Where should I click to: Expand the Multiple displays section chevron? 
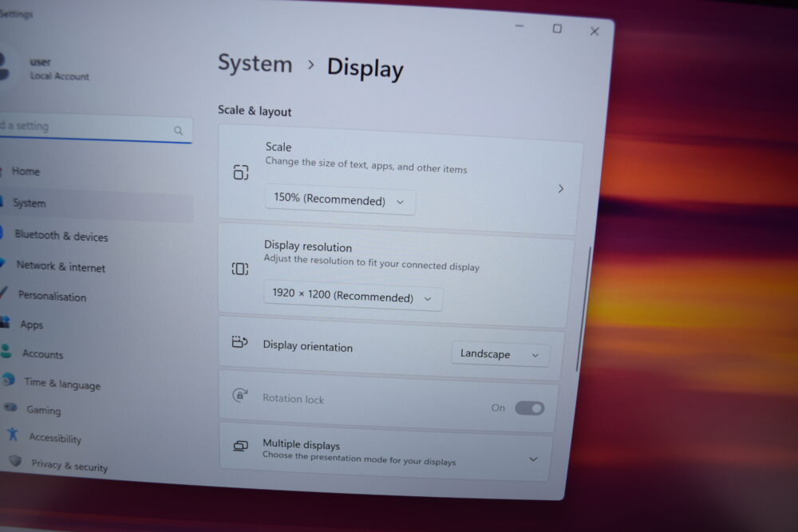coord(533,459)
